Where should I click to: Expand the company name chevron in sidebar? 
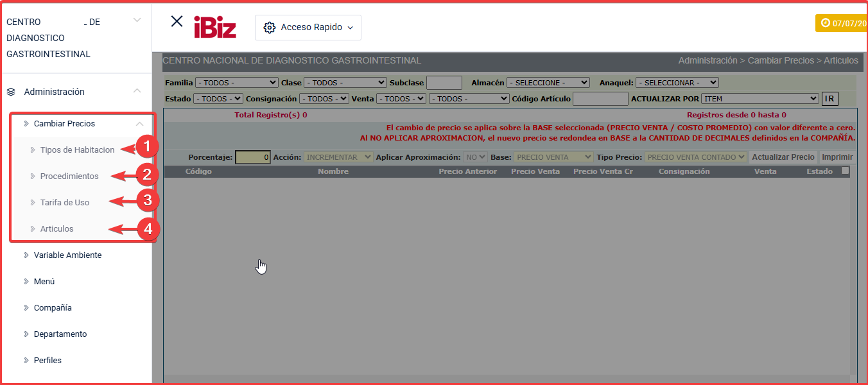tap(137, 21)
